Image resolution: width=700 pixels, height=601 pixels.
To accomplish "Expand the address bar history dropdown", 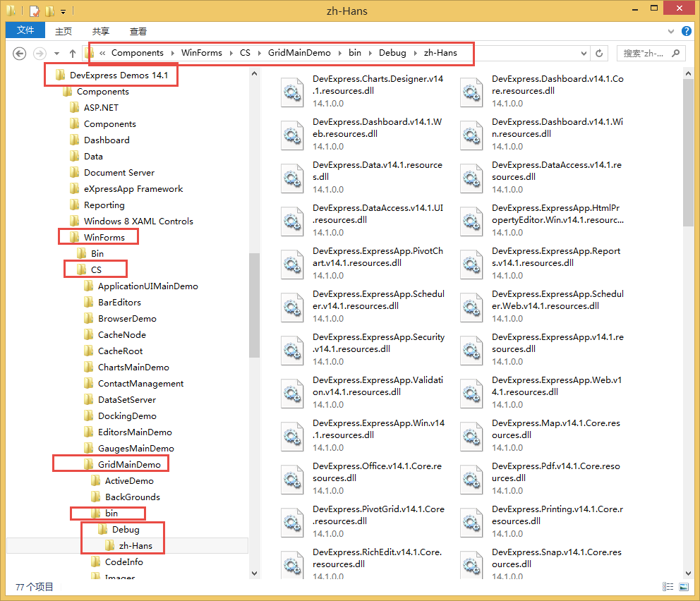I will pos(584,54).
